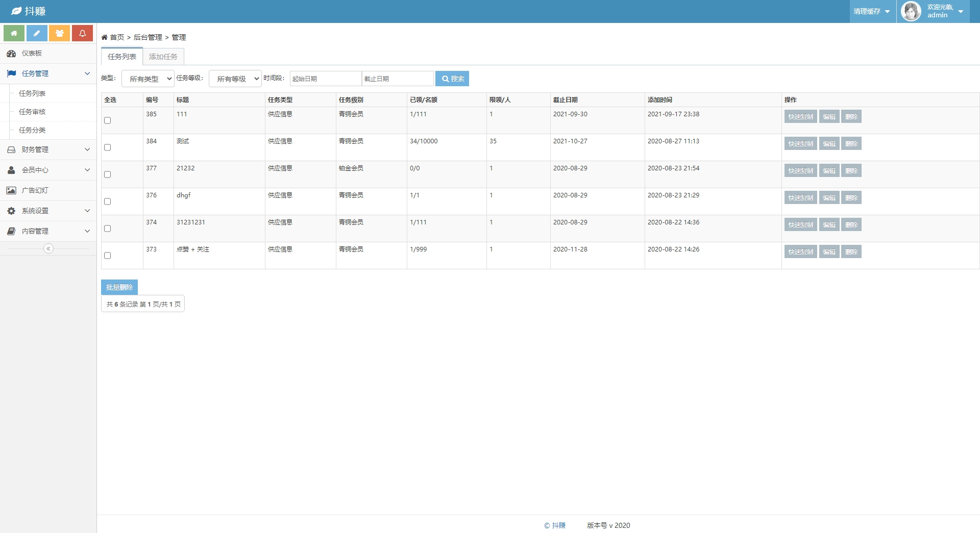Switch to the 添加任务 tab

click(163, 57)
